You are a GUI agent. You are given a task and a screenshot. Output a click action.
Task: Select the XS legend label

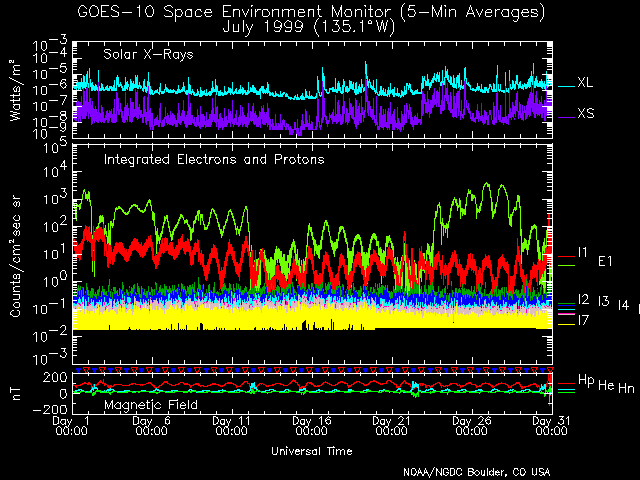coord(586,113)
